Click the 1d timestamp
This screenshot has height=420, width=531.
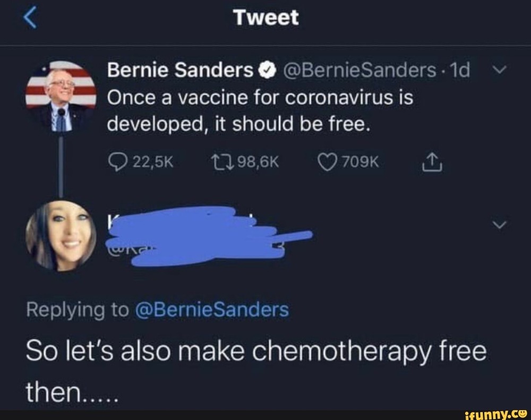click(459, 70)
